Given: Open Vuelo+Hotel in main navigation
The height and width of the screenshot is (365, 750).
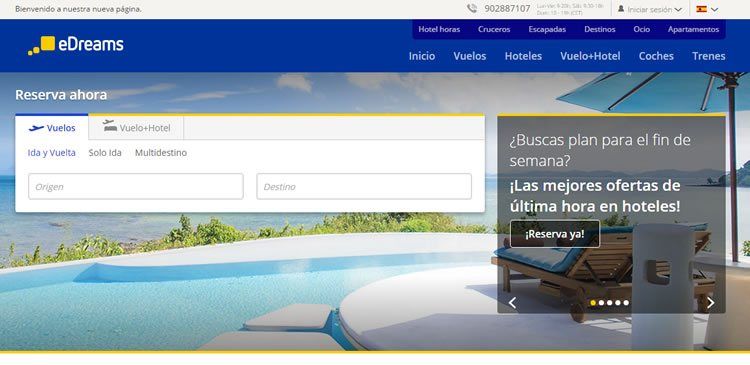Looking at the screenshot, I should pyautogui.click(x=590, y=56).
